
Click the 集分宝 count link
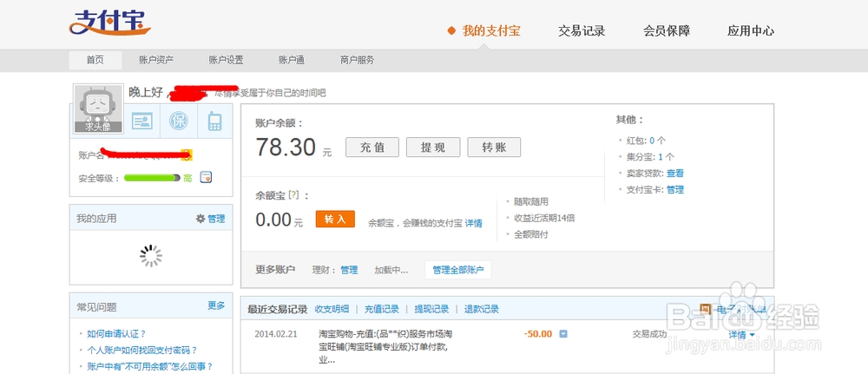661,156
